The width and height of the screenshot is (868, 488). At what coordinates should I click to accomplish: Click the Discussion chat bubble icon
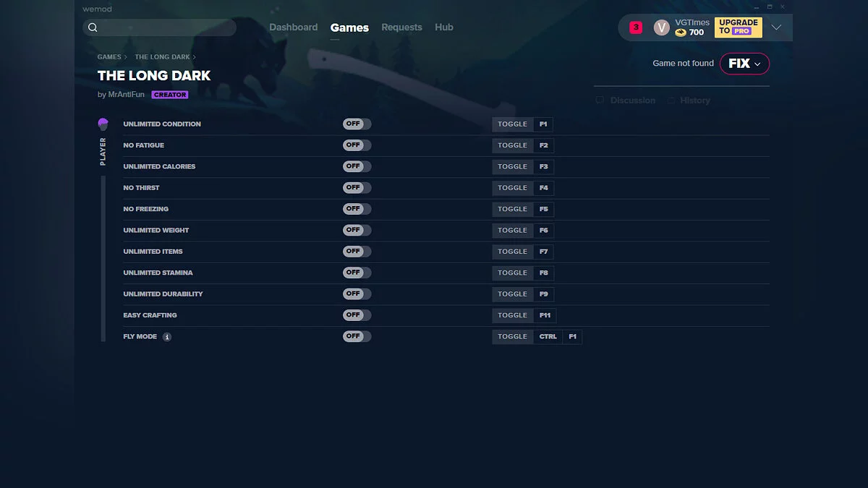(599, 100)
